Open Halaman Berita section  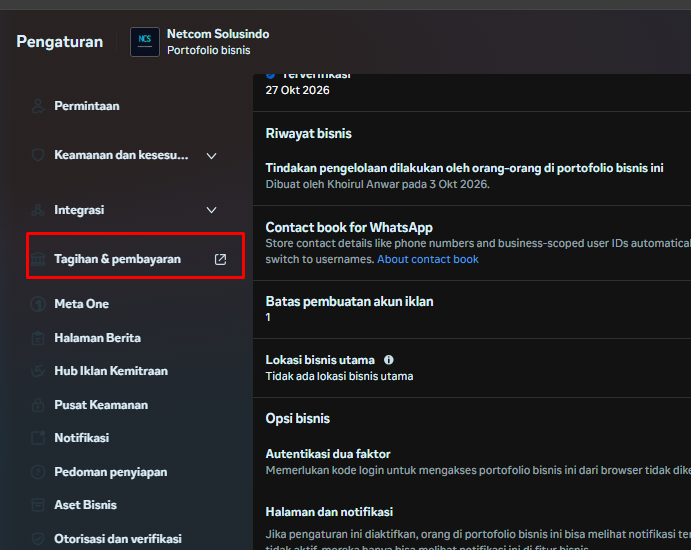pyautogui.click(x=97, y=338)
